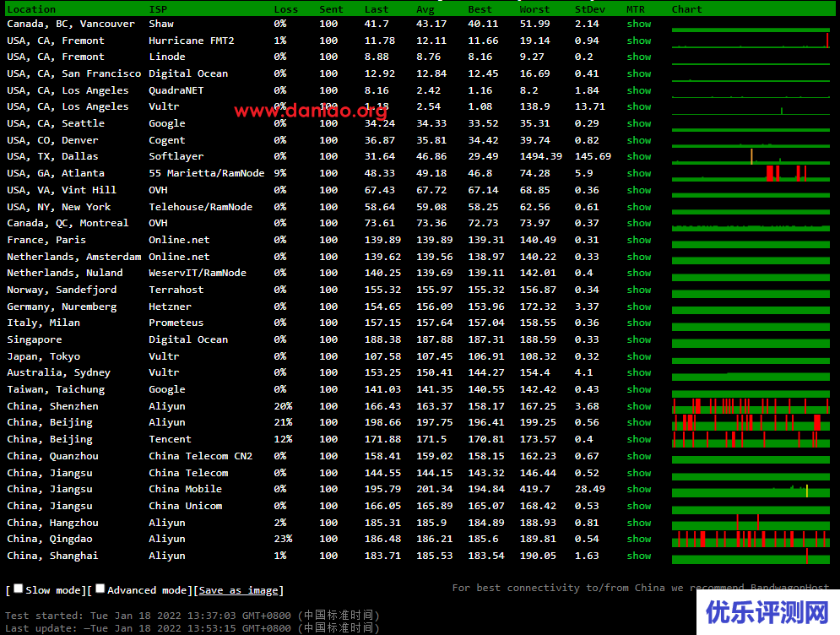Click the Worst column header
Image resolution: width=840 pixels, height=635 pixels.
click(x=534, y=9)
